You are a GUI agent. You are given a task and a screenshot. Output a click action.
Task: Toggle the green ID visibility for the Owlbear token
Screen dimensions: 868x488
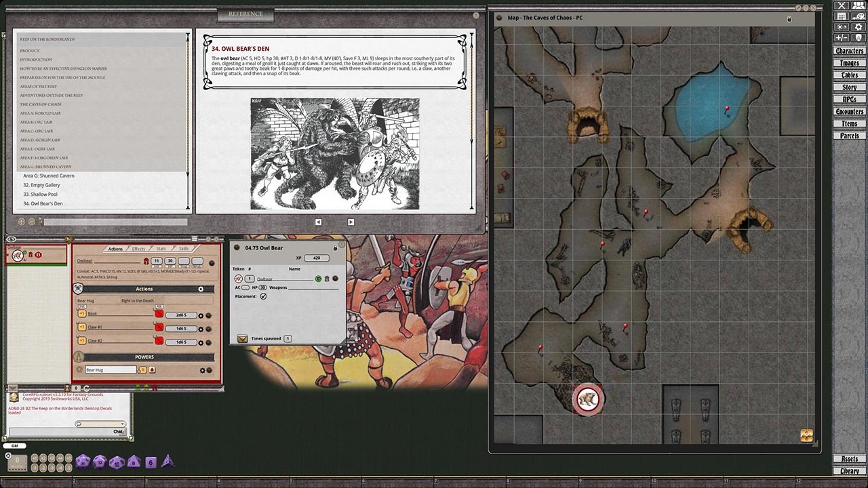click(318, 279)
